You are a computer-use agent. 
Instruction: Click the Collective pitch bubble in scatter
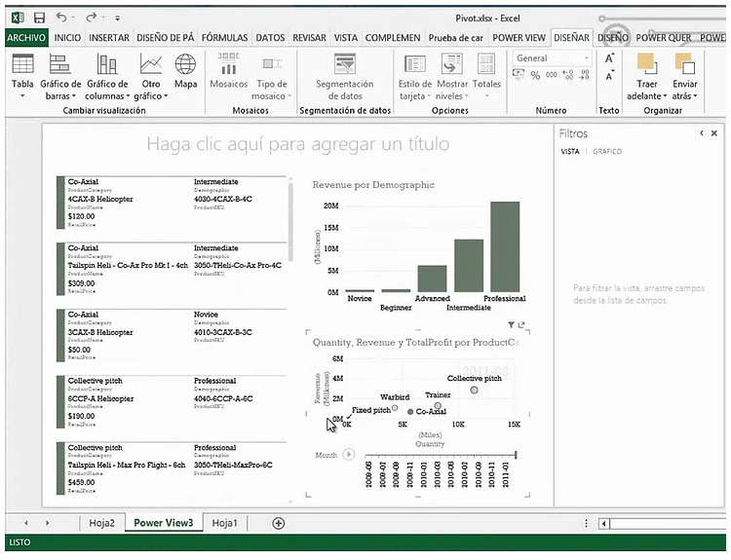click(x=474, y=390)
